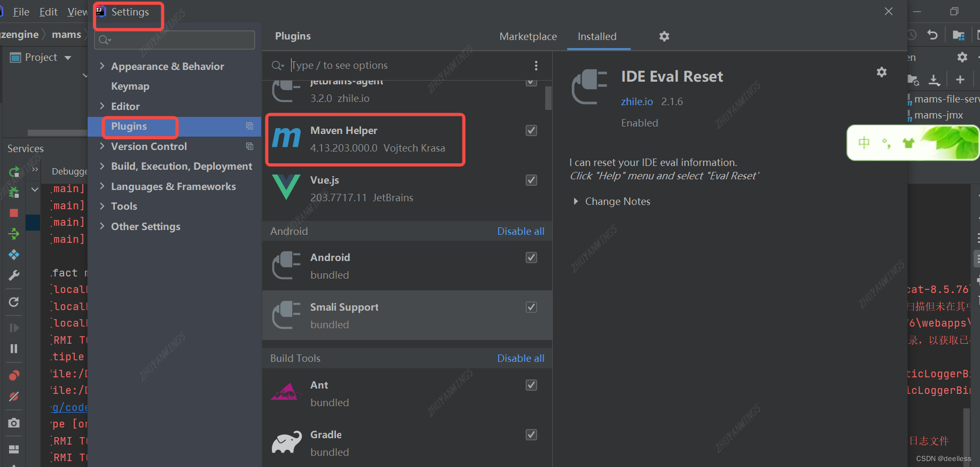Click the Debugger tab in Services panel
This screenshot has height=467, width=980.
point(69,171)
